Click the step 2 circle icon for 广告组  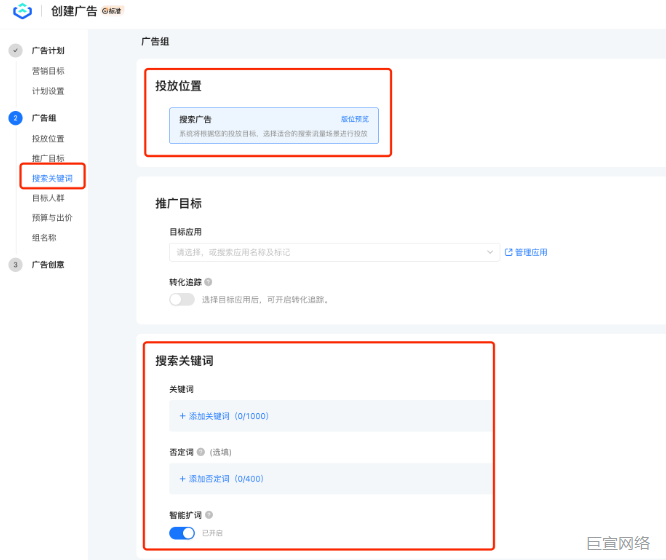(x=16, y=118)
